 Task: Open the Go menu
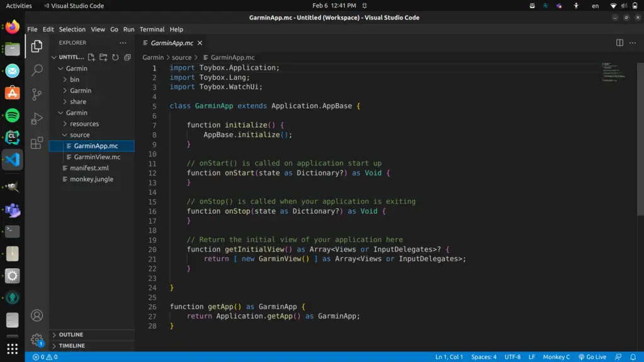(x=114, y=29)
